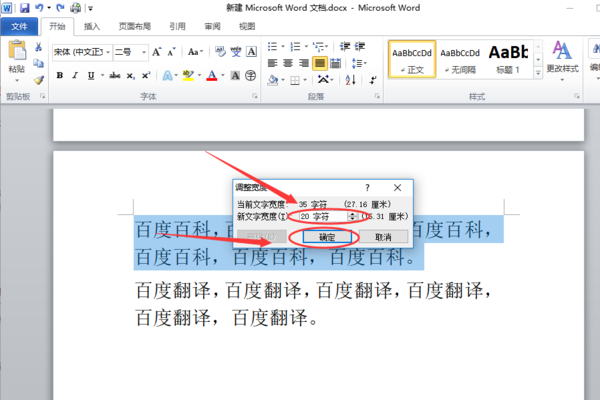Click the character border A icon
Image resolution: width=600 pixels, height=400 pixels.
[x=251, y=52]
